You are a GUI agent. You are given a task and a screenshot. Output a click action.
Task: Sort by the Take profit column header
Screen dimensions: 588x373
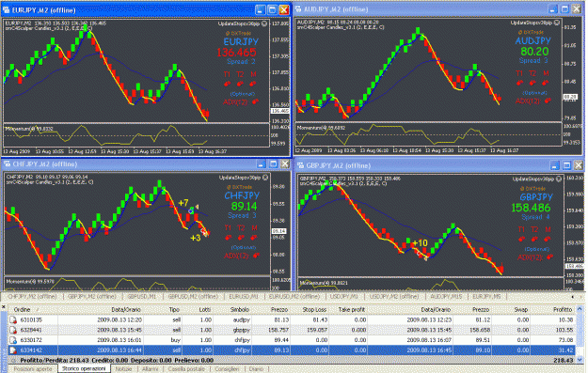pyautogui.click(x=351, y=310)
